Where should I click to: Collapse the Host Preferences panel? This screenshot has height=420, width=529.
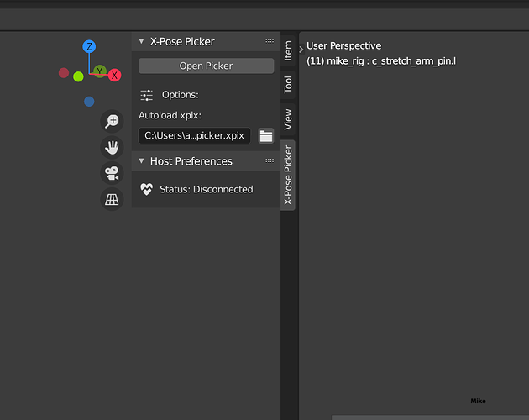[x=141, y=161]
